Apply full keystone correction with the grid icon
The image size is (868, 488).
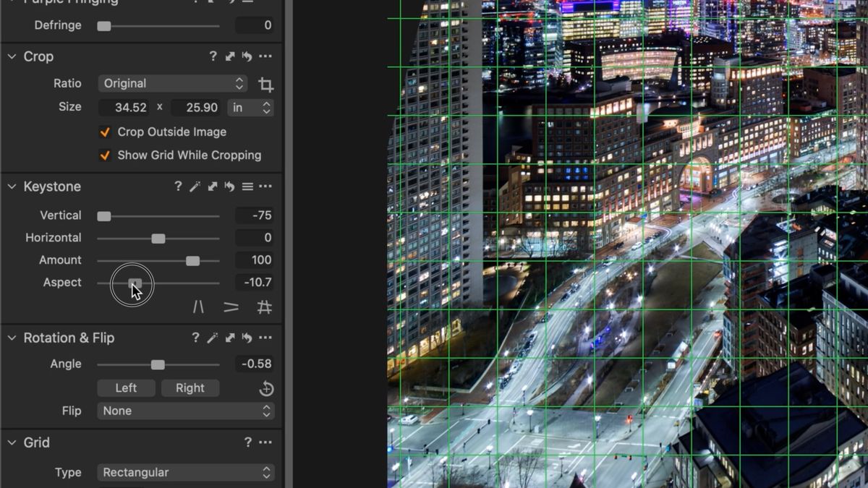click(265, 307)
